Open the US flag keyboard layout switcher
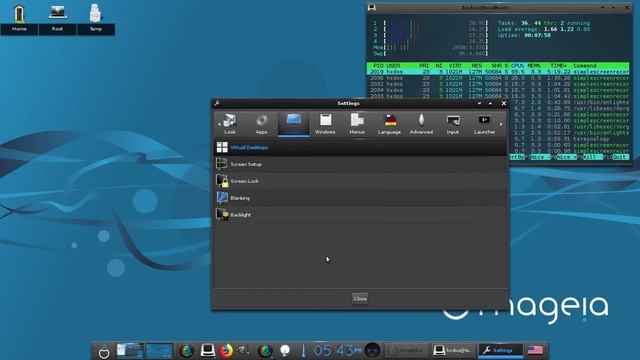 coord(535,350)
